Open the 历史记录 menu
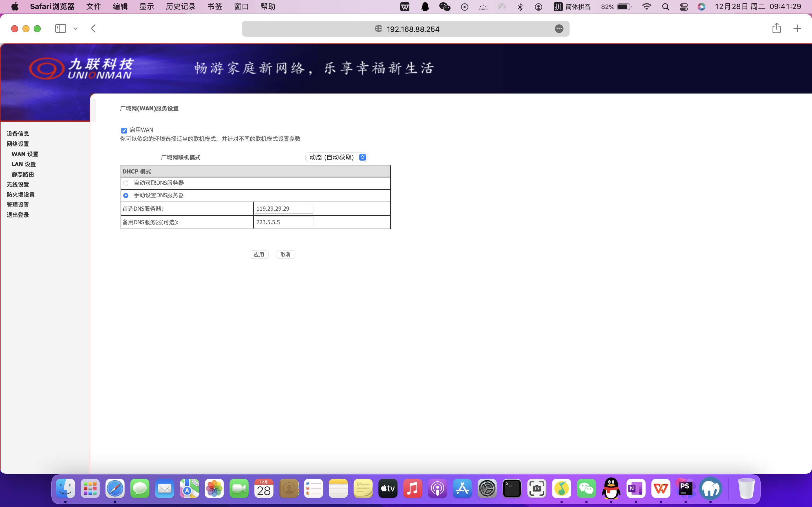 tap(180, 7)
